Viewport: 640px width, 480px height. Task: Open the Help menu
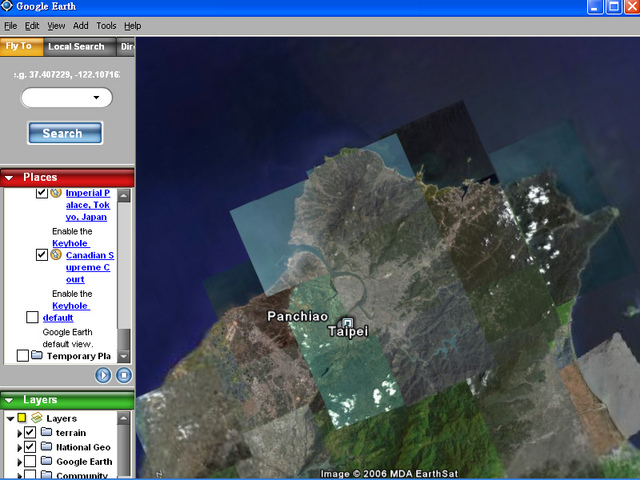point(133,26)
